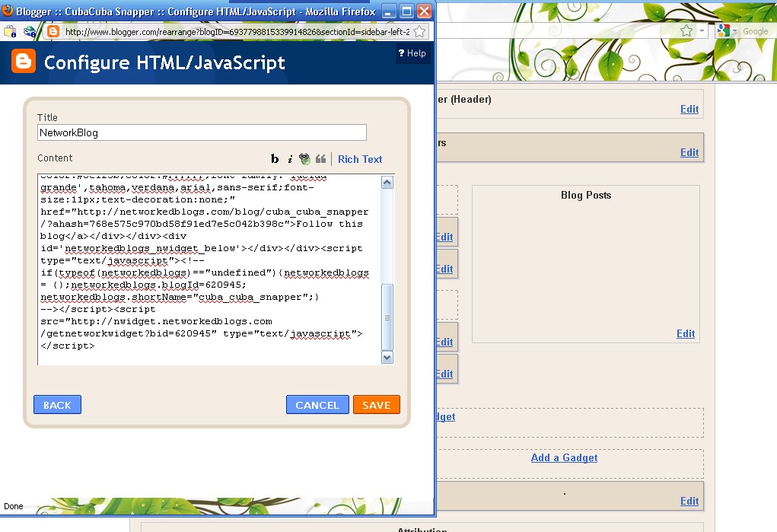Click Edit in the Blog Posts box
Screen dimensions: 777x532
point(686,333)
